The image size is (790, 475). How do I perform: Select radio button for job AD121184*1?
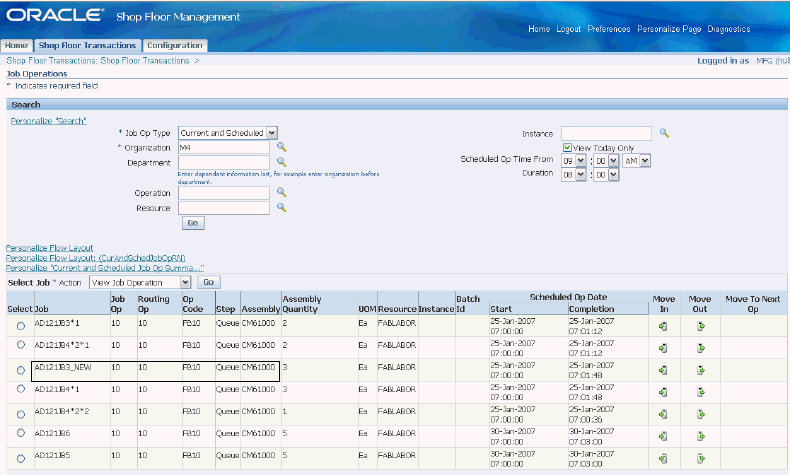coord(21,389)
